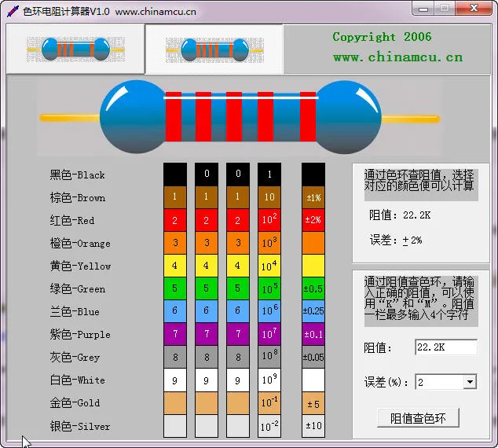
Task: Pick white 9 in third digit column
Action: pos(237,380)
